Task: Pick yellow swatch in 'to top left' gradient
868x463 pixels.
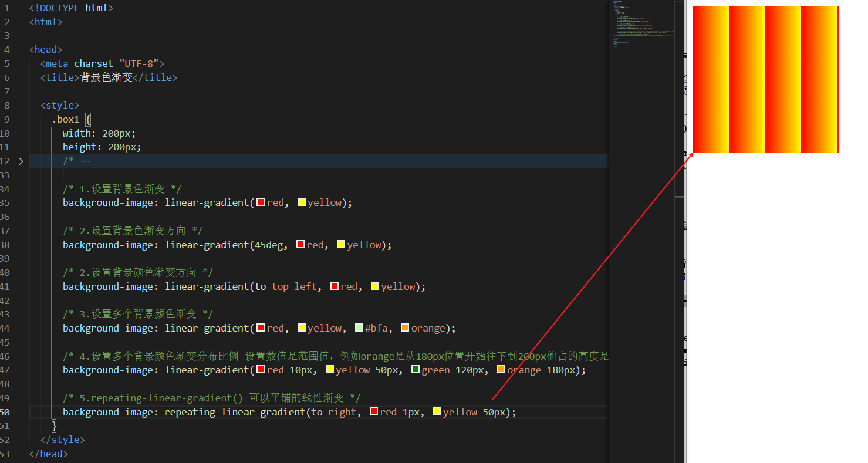Action: pos(375,286)
